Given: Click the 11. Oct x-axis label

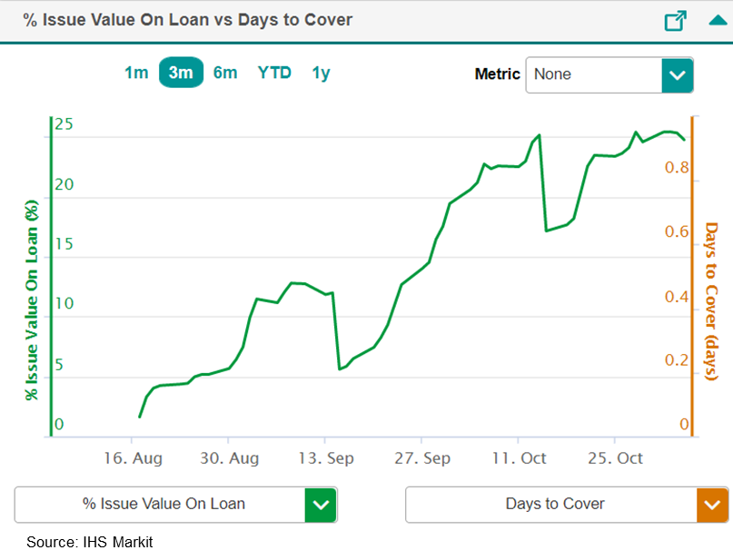Looking at the screenshot, I should (518, 458).
